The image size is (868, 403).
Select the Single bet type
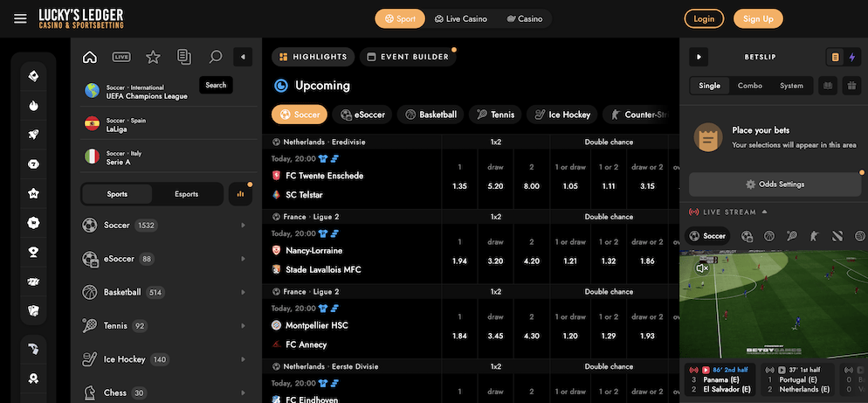(709, 86)
